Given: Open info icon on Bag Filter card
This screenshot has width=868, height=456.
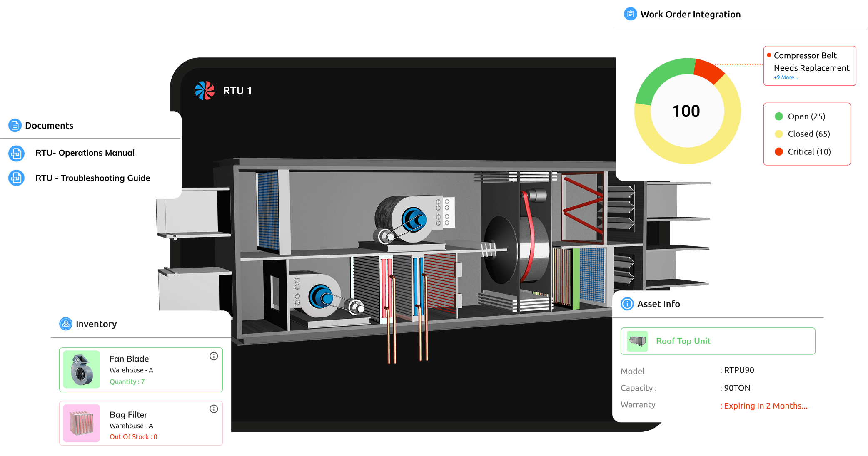Looking at the screenshot, I should pyautogui.click(x=214, y=409).
